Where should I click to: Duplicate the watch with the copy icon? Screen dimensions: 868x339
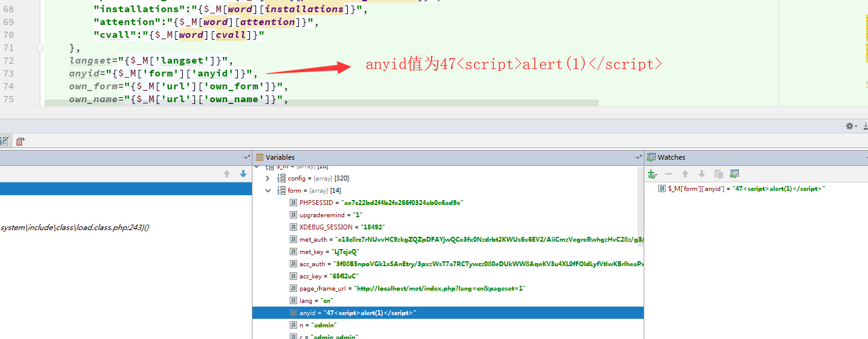click(718, 174)
